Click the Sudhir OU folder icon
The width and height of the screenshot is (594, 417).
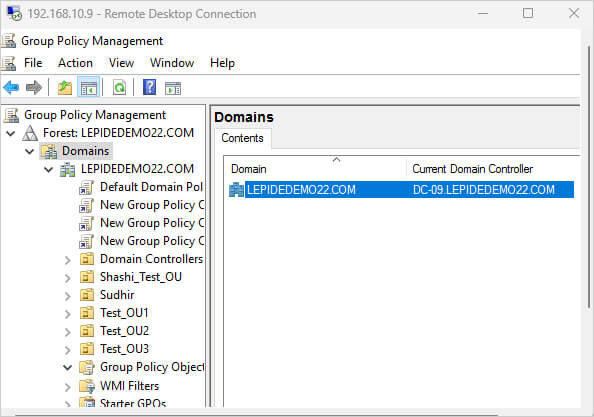point(87,295)
